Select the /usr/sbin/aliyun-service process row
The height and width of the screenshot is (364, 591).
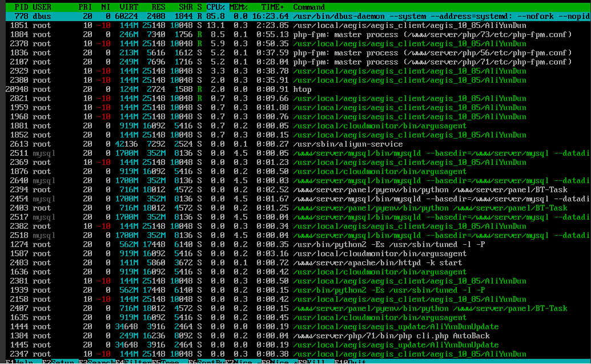tap(343, 144)
